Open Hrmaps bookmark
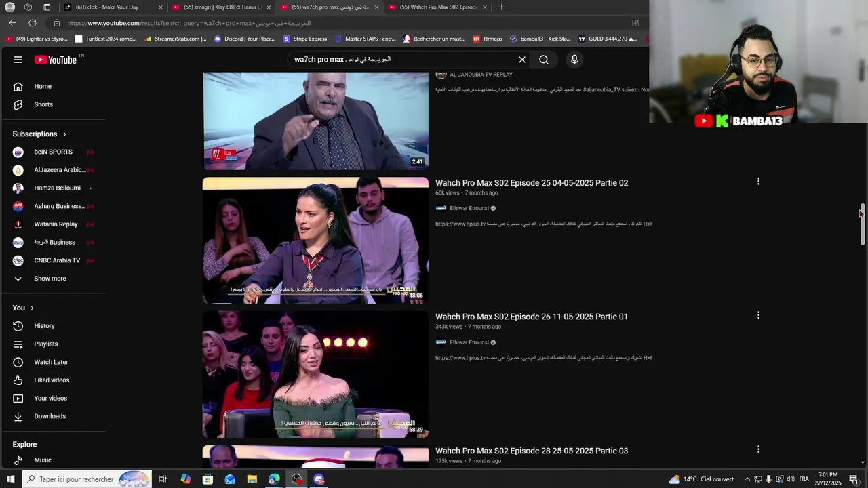The image size is (868, 488). point(488,39)
